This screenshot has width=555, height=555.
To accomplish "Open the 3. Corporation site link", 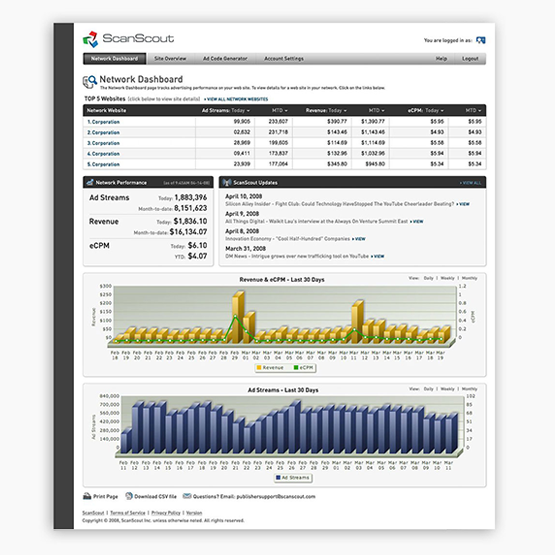I will tap(104, 143).
